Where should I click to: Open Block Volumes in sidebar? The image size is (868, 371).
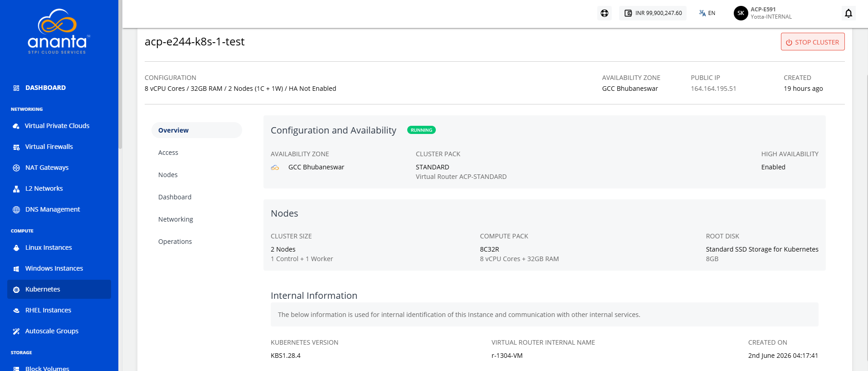[x=47, y=368]
